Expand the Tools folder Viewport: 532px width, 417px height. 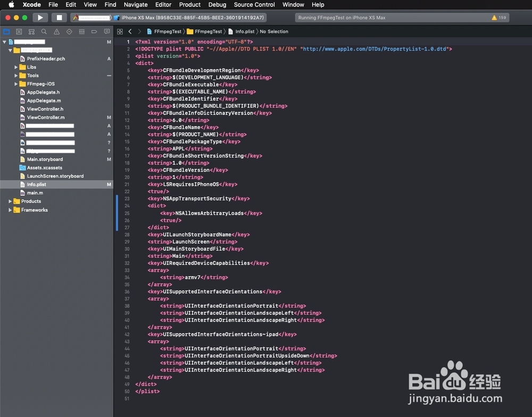(x=16, y=76)
